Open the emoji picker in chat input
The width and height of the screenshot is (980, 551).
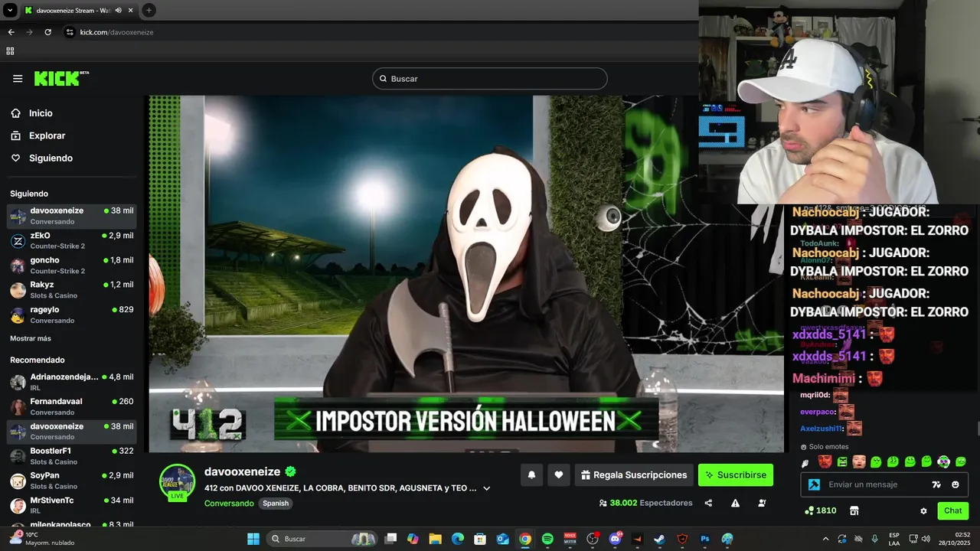(955, 484)
